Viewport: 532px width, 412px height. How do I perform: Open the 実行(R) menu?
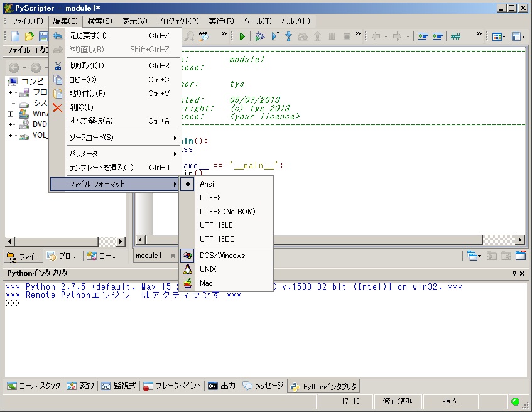pos(221,21)
